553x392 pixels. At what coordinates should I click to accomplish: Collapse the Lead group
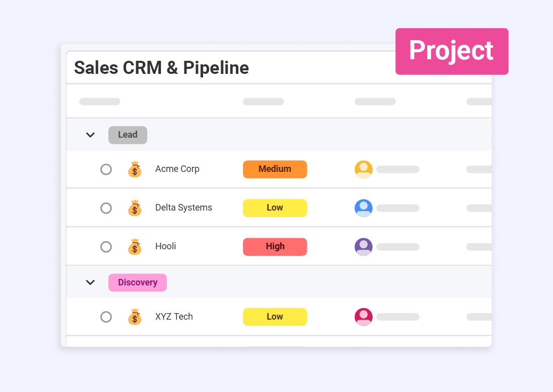click(90, 135)
